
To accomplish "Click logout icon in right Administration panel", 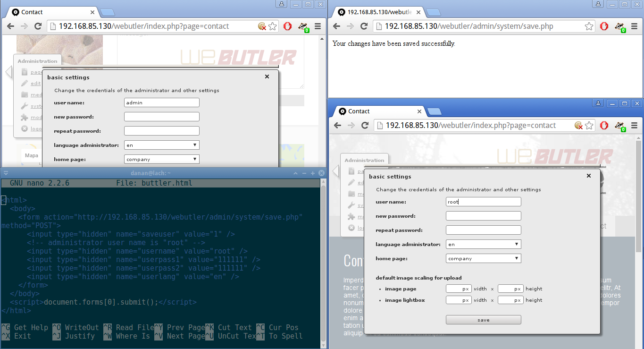I will point(351,228).
